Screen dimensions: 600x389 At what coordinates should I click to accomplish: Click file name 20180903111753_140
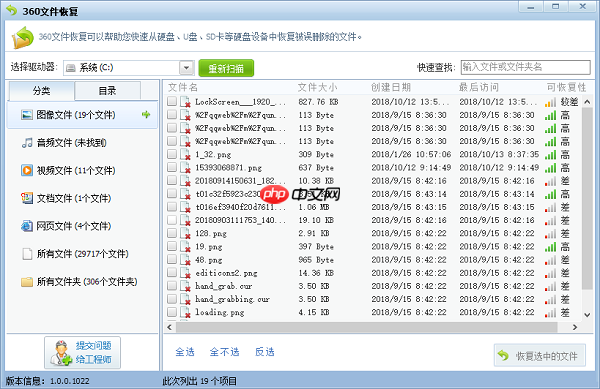pos(240,220)
